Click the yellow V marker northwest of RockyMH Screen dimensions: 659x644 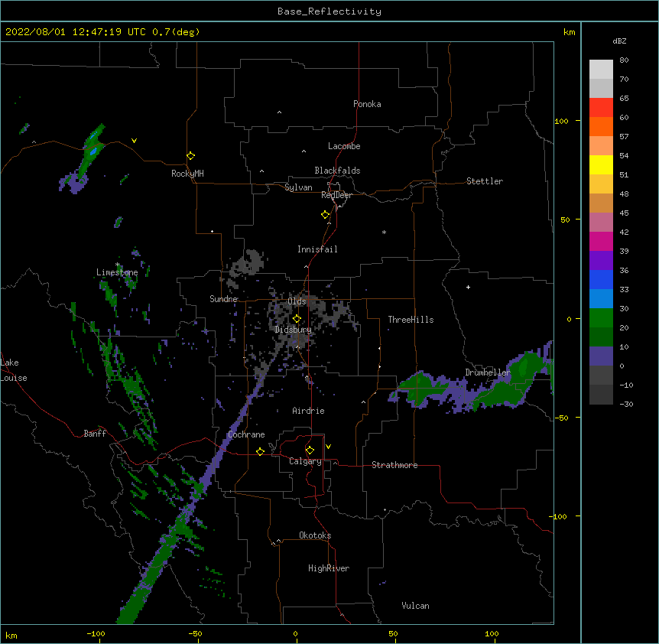pos(134,141)
